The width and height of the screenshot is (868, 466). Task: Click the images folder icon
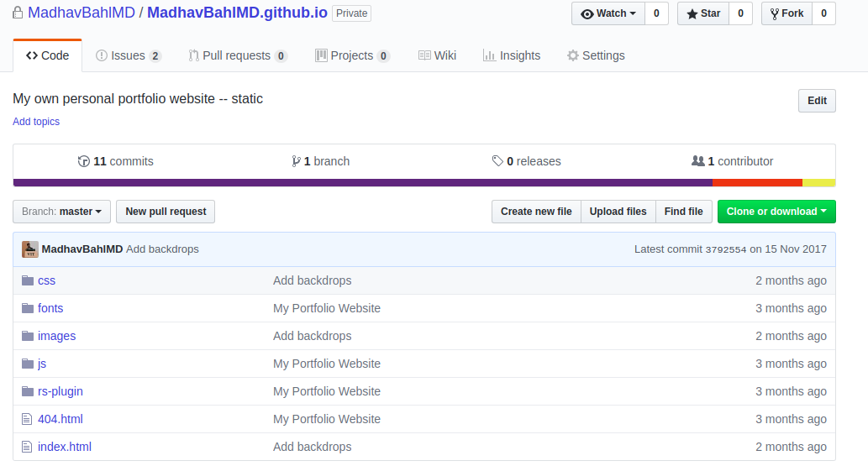click(x=27, y=336)
